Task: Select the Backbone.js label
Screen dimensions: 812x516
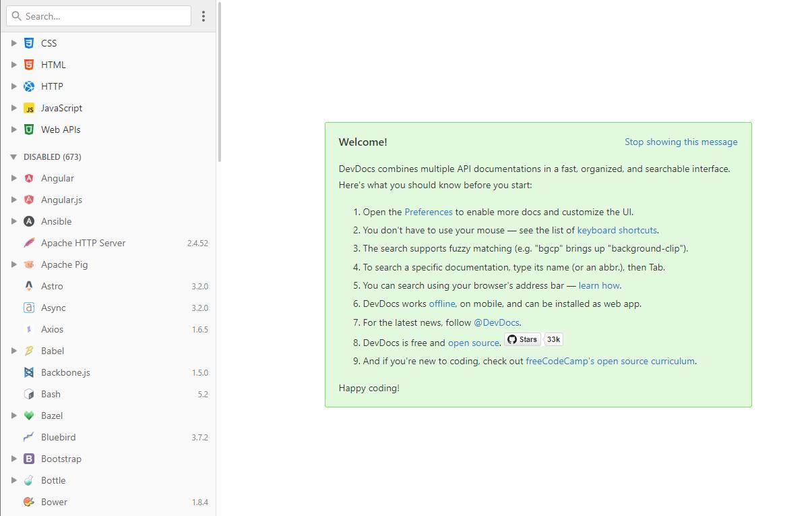Action: pos(65,372)
